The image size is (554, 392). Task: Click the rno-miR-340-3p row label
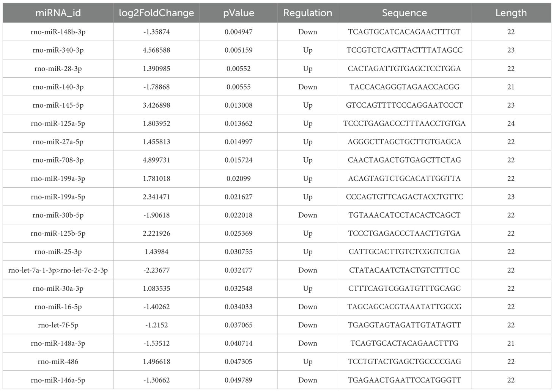pos(58,50)
